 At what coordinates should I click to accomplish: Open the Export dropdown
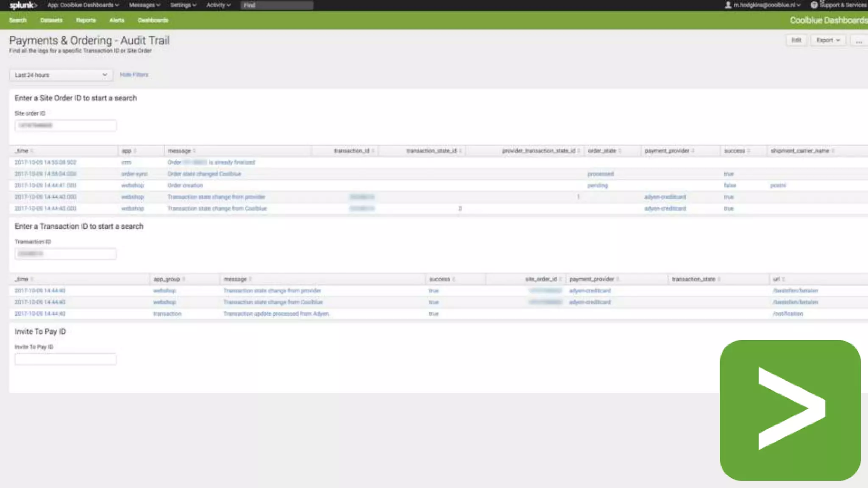pyautogui.click(x=828, y=40)
